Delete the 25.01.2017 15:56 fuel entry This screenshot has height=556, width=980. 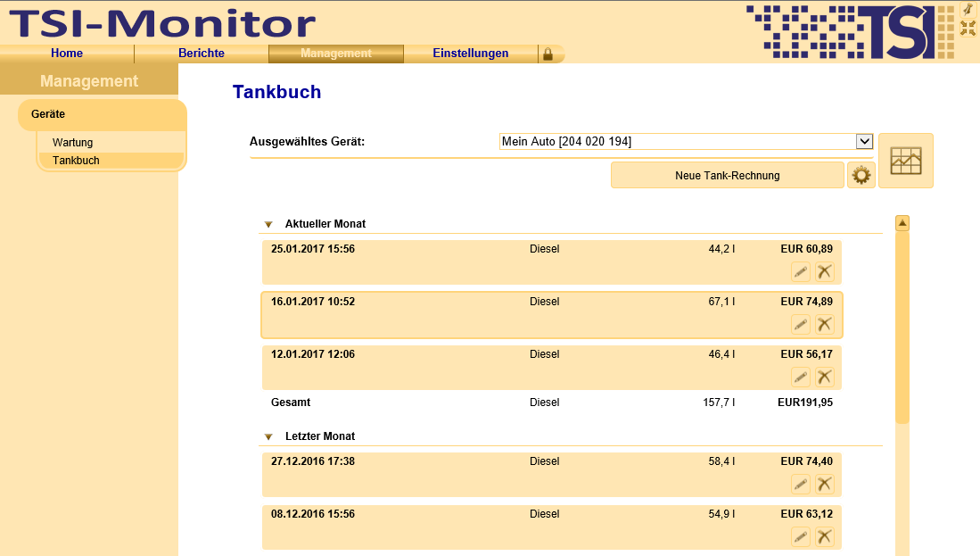(825, 272)
